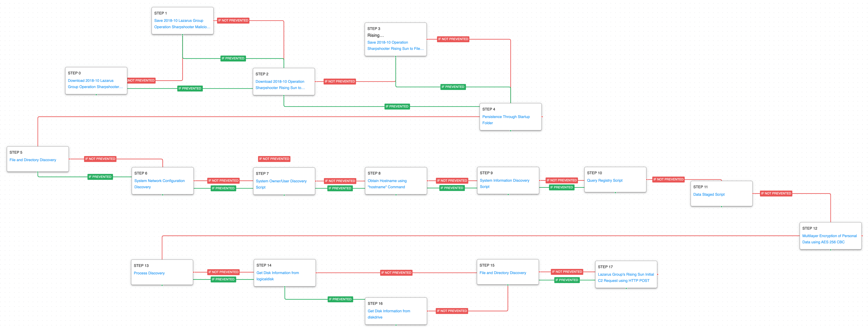Image resolution: width=868 pixels, height=329 pixels.
Task: Open Process Discovery link in Step 13
Action: pyautogui.click(x=149, y=273)
